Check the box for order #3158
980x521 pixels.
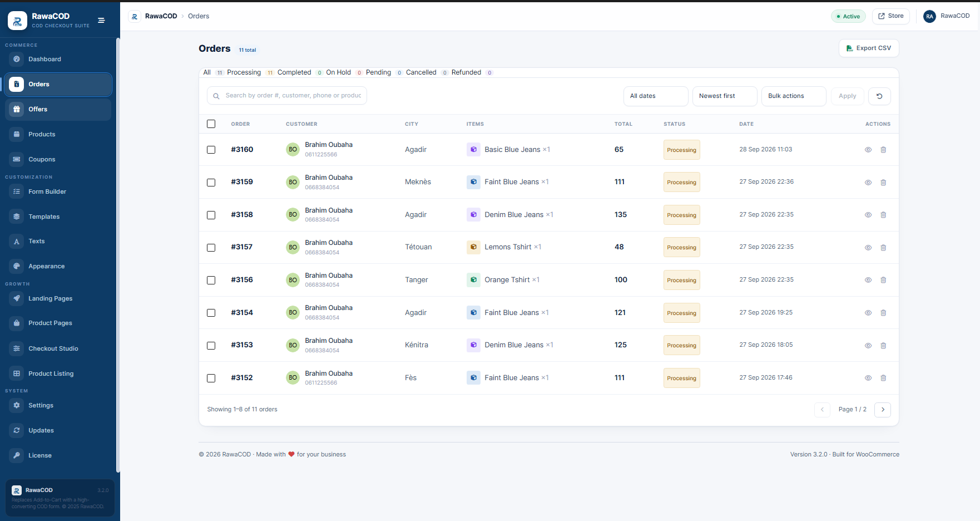211,215
